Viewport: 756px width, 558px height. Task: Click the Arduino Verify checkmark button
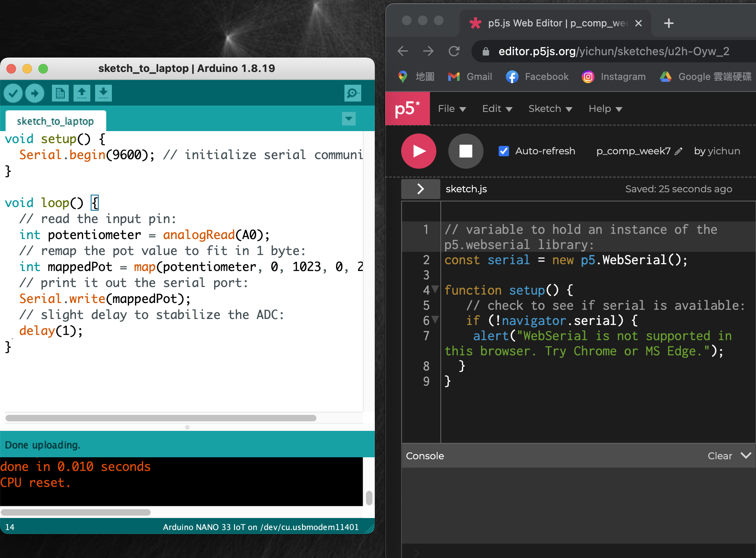(13, 94)
